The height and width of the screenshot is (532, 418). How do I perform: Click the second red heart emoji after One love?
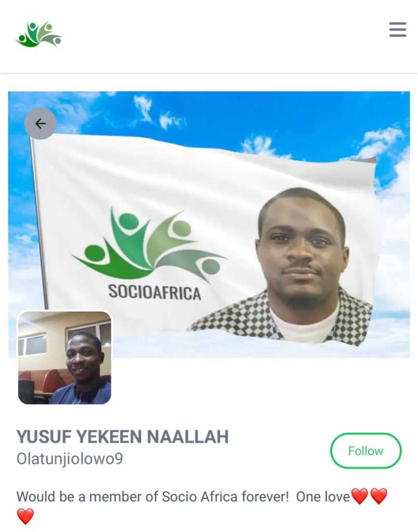[x=379, y=496]
